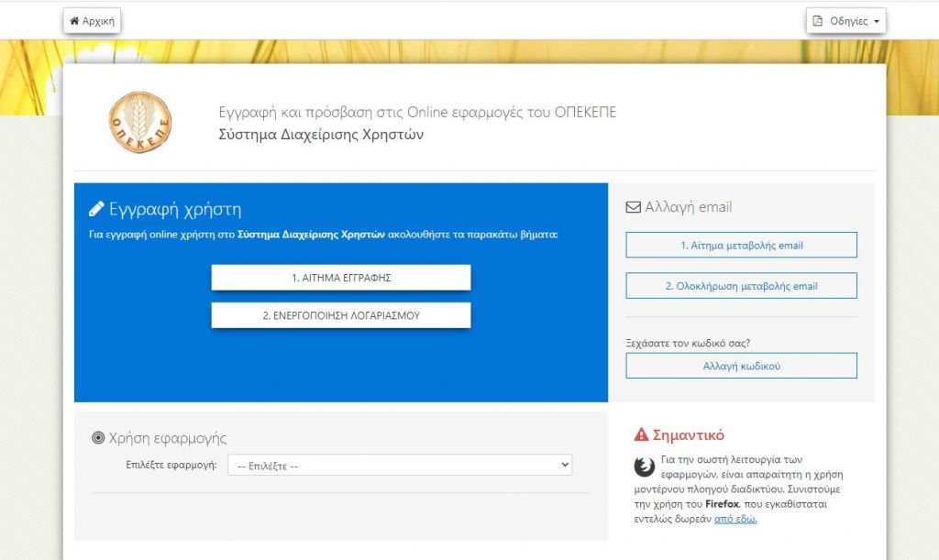Image resolution: width=939 pixels, height=560 pixels.
Task: Choose 2. Ολοκλήρωση μεταβολής email
Action: point(741,286)
